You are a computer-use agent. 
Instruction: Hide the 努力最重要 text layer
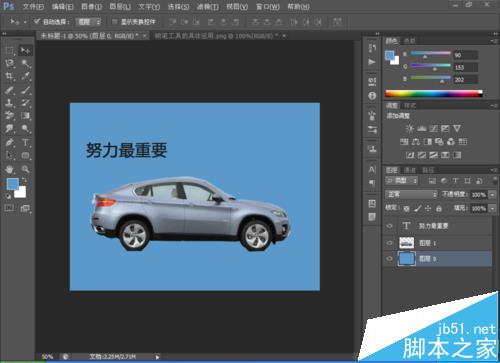pyautogui.click(x=389, y=226)
